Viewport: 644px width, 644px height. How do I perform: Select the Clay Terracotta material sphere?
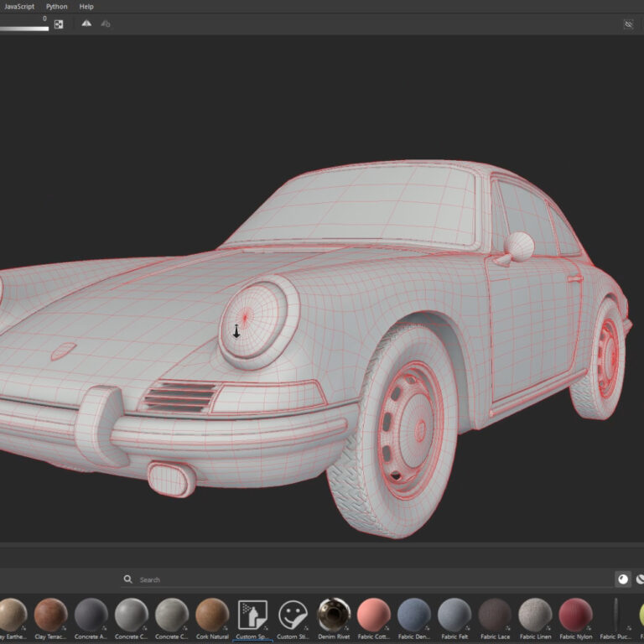(51, 615)
